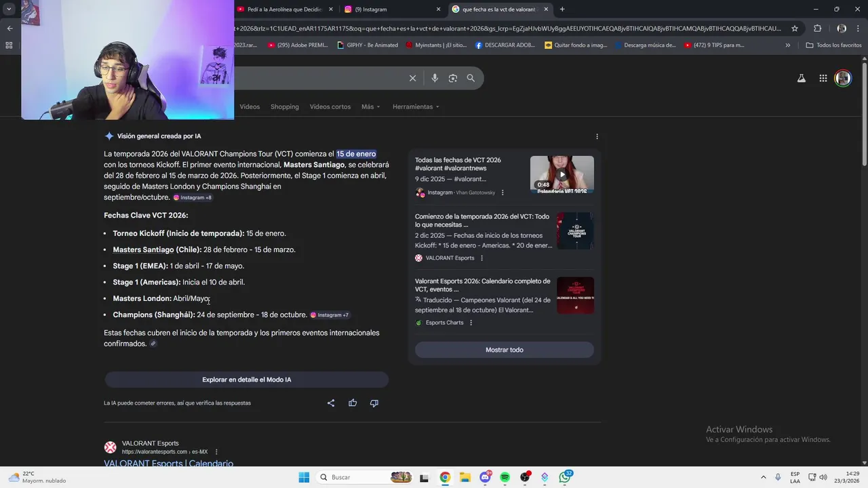Switch to the Videos cortos tab
Screen dimensions: 868x488
[330, 107]
